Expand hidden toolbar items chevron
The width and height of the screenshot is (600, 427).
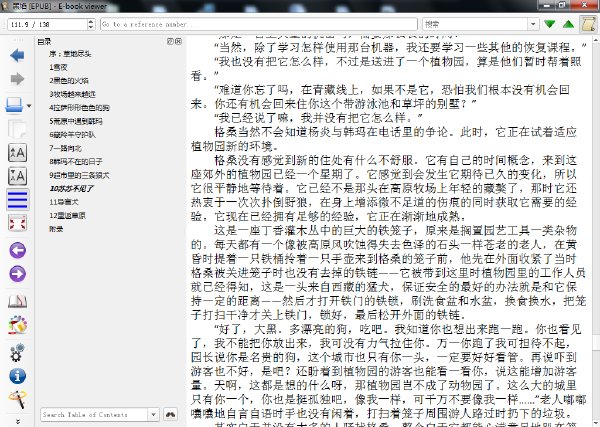(x=18, y=422)
